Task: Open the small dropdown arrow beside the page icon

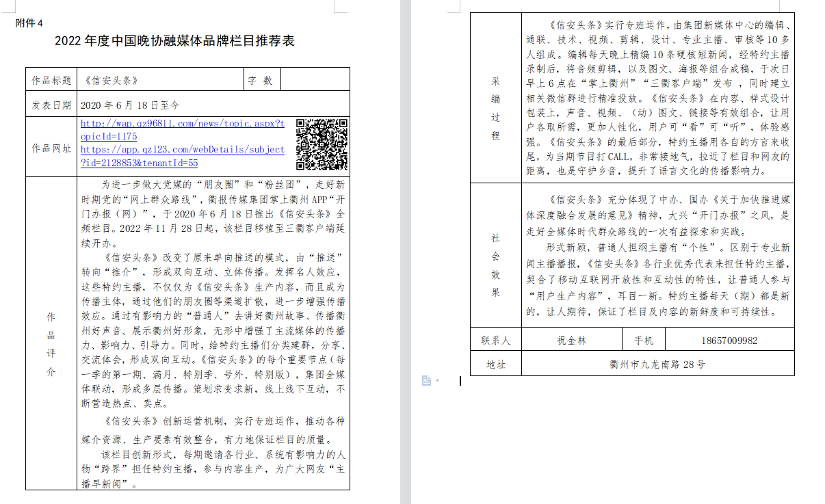Action: point(437,380)
